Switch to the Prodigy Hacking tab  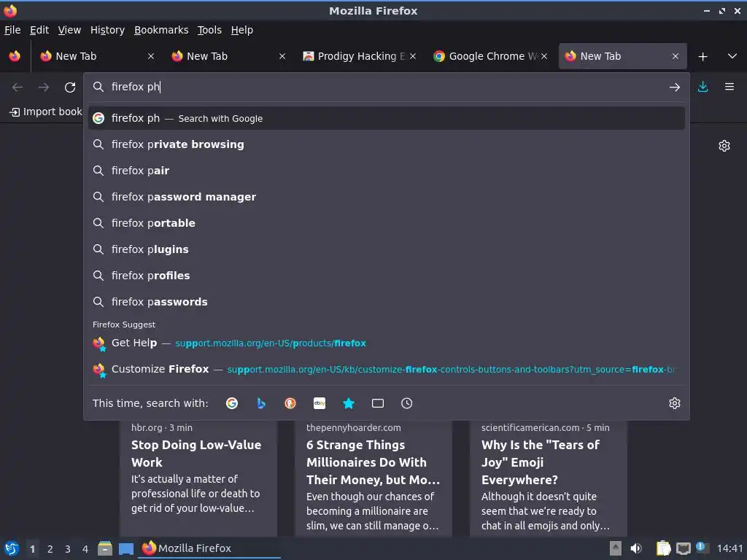360,56
